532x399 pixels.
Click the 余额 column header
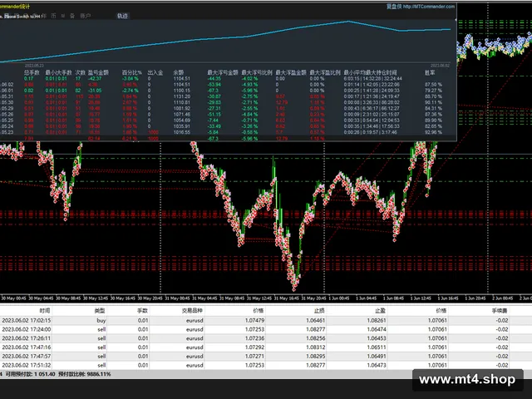pos(179,72)
